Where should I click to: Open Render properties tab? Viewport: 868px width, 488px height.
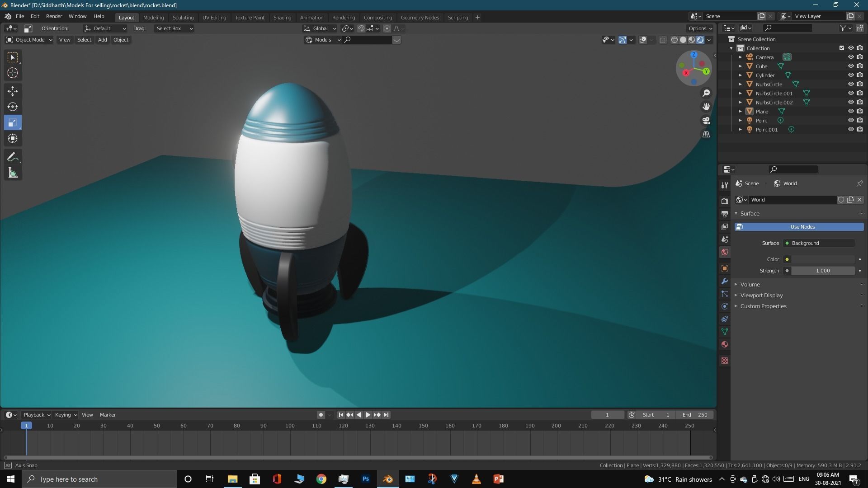[725, 201]
